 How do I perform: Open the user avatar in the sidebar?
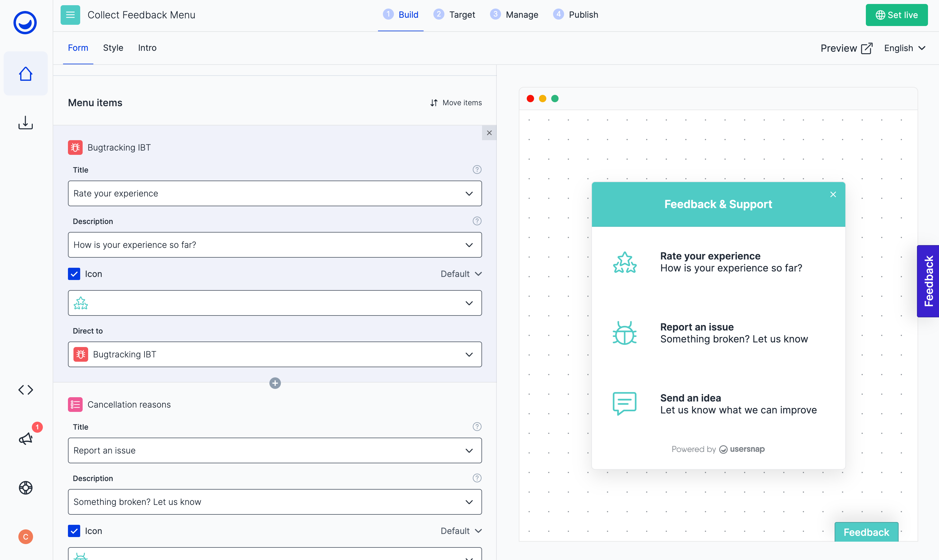tap(25, 537)
